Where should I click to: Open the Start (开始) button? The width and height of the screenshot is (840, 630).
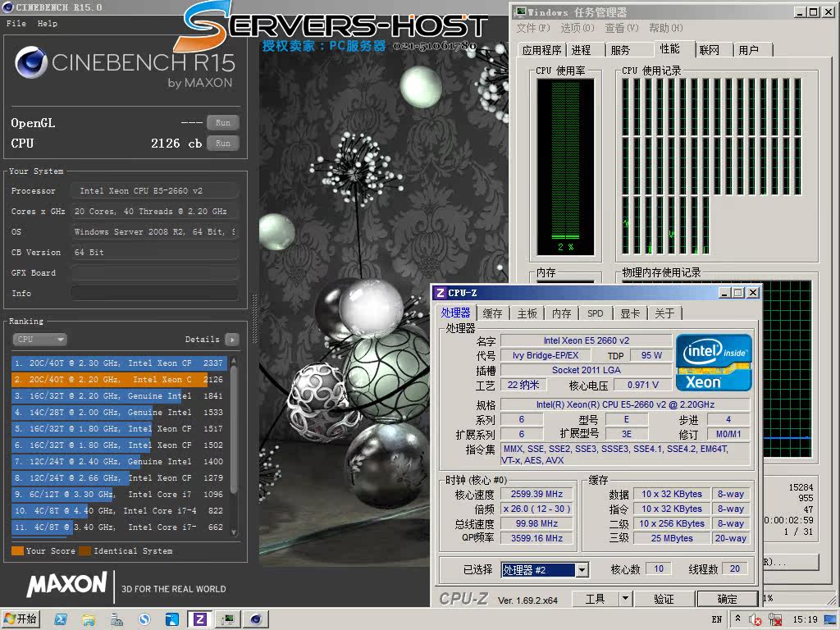[21, 619]
